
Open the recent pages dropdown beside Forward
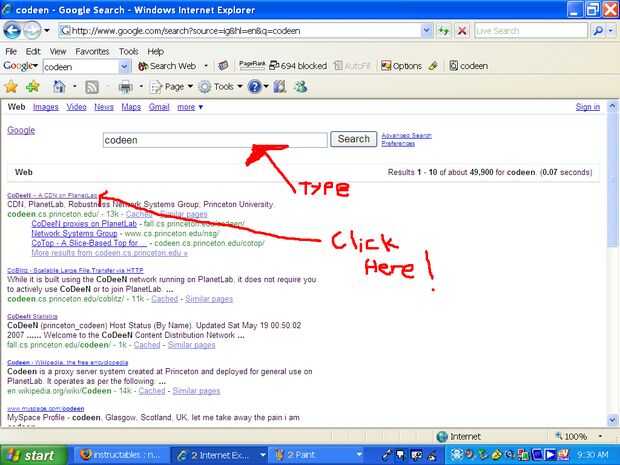point(47,30)
